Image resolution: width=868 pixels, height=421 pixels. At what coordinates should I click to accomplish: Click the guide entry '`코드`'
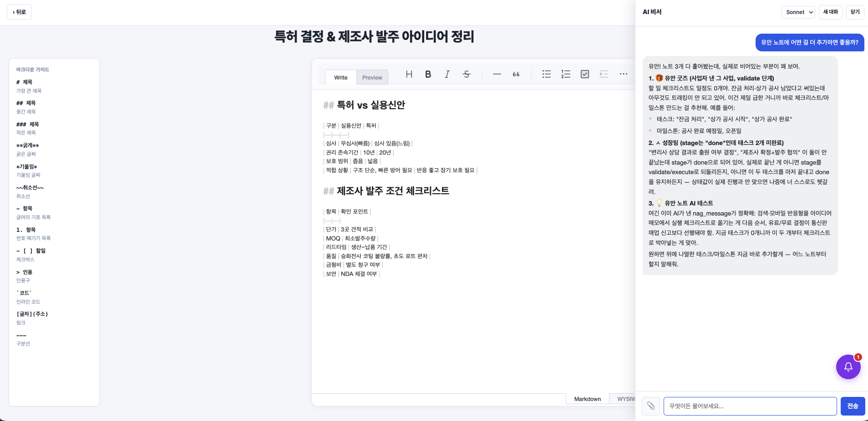[24, 293]
